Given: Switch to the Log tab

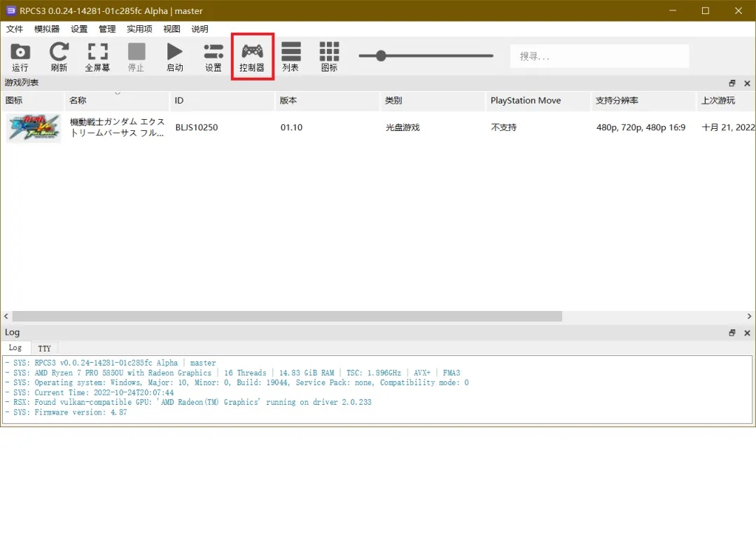Looking at the screenshot, I should [15, 348].
